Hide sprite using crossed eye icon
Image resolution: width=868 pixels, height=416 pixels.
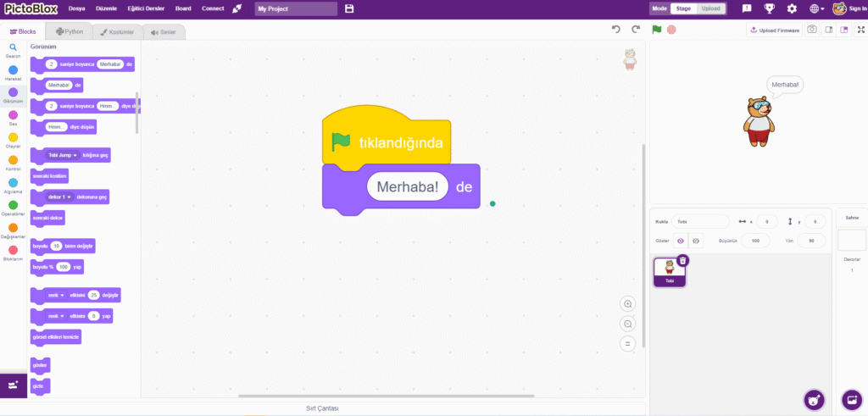(695, 241)
